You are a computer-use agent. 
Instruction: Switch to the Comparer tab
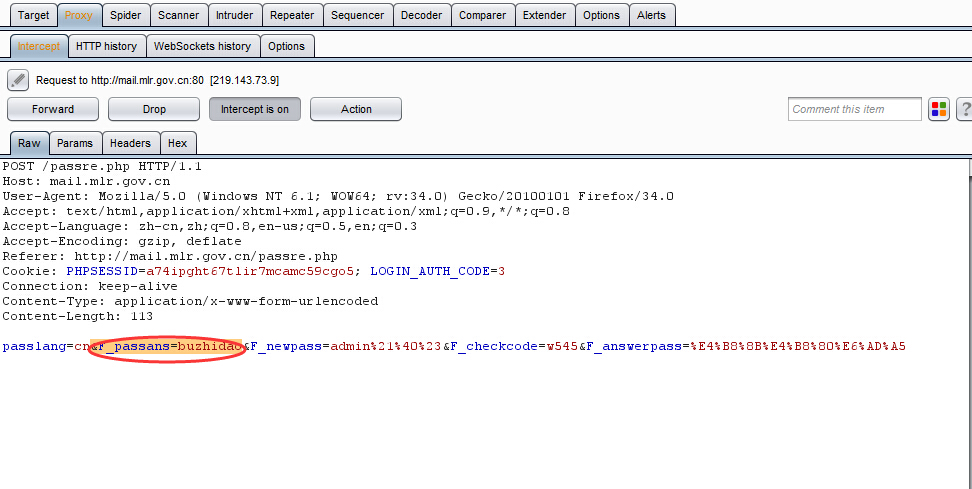482,15
